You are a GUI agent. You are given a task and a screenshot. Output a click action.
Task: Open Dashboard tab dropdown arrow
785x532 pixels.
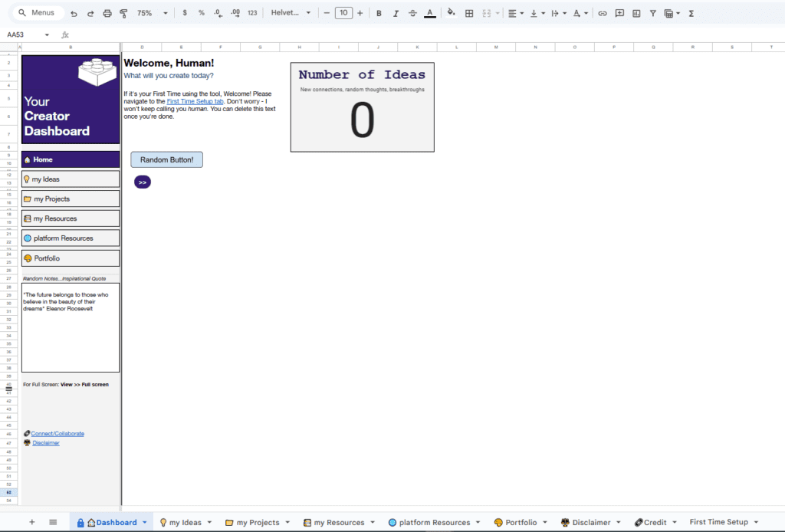[x=145, y=523]
